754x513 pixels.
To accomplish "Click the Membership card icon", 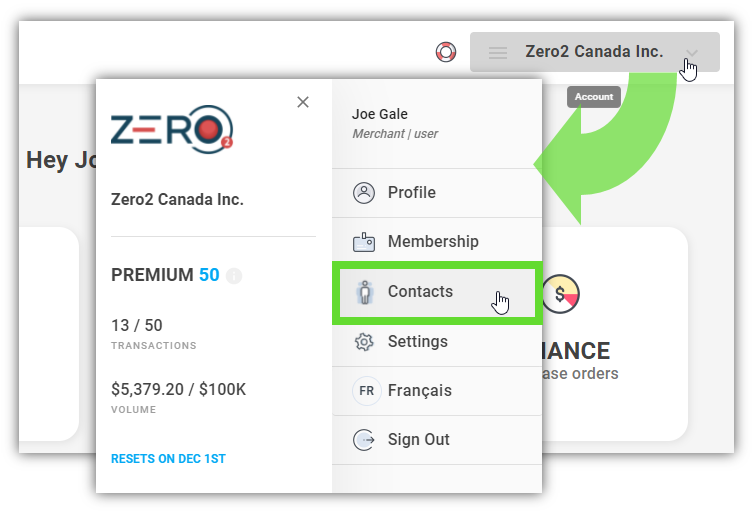I will [x=364, y=242].
